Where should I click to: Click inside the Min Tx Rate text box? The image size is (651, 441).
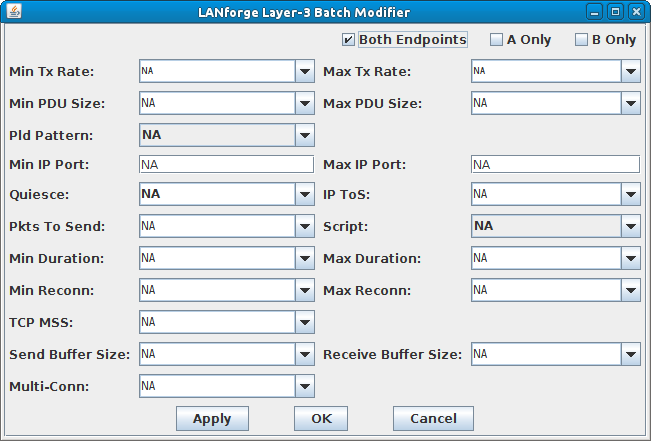pyautogui.click(x=217, y=71)
